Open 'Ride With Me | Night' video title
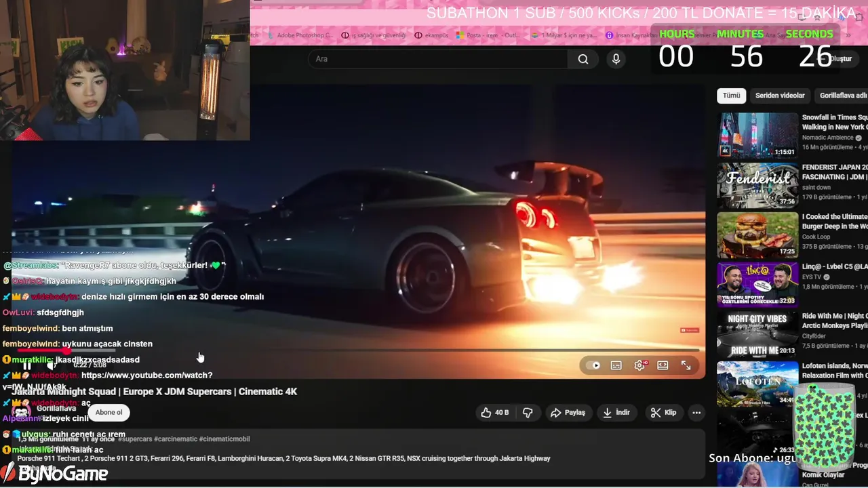 [x=835, y=321]
